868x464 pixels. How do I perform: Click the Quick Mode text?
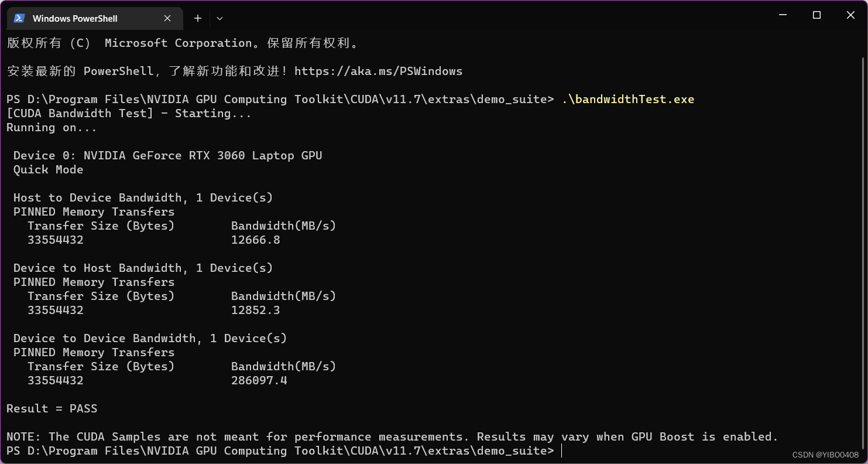48,169
